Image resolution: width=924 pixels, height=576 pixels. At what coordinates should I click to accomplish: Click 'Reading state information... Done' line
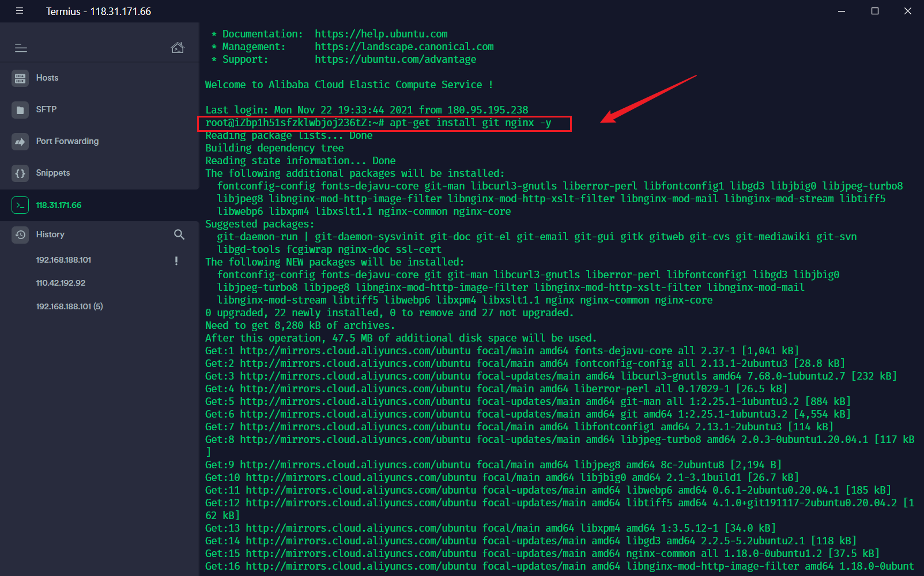300,161
